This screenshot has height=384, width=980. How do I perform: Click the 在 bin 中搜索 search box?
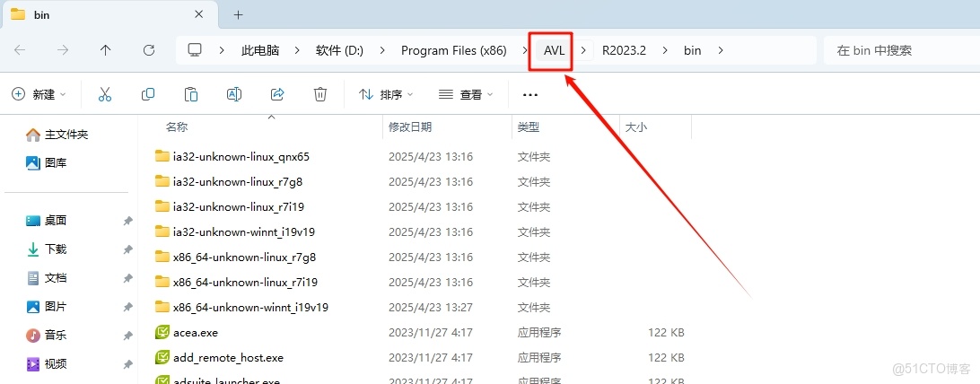coord(900,50)
